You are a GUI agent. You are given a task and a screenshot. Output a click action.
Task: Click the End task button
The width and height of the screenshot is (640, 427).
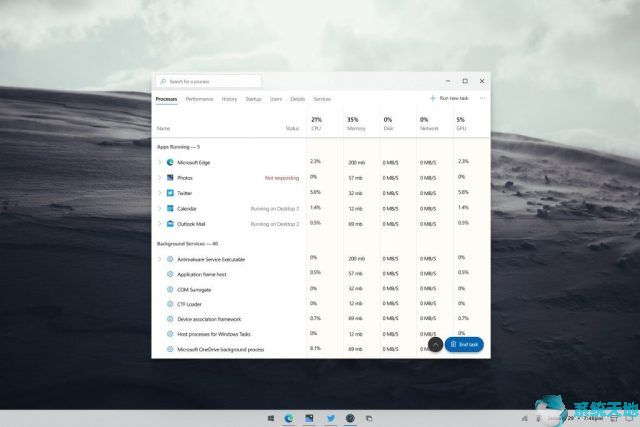click(464, 345)
